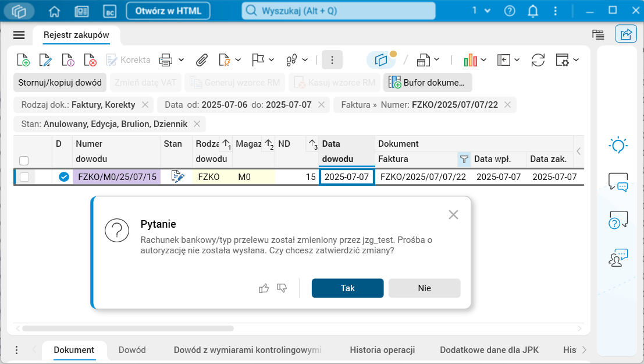This screenshot has width=644, height=364.
Task: Expand the footprints dropdown arrow
Action: [305, 60]
